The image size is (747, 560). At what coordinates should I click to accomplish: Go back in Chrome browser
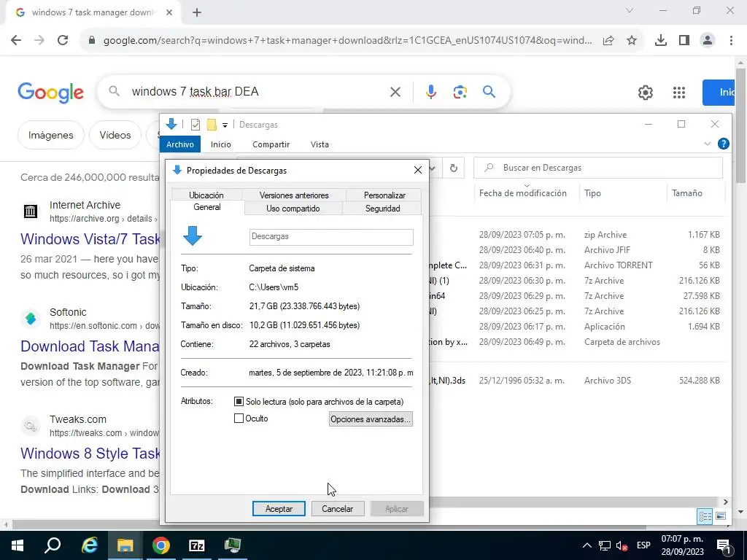[x=16, y=41]
